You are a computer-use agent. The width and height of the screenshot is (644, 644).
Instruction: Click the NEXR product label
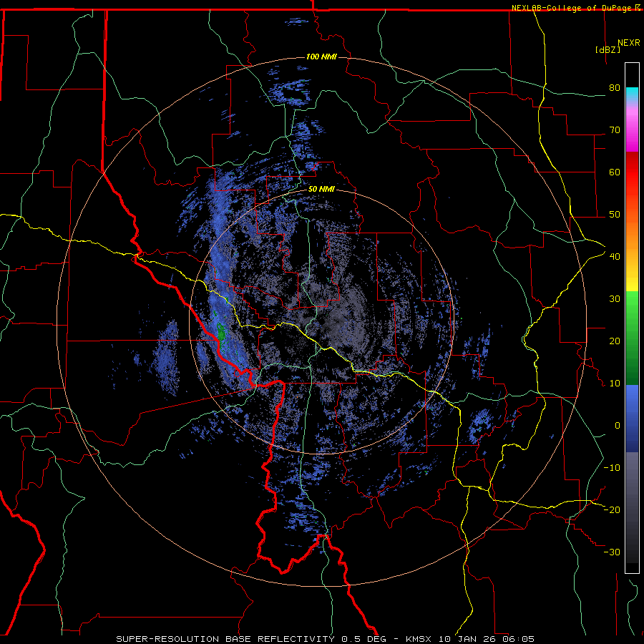(629, 43)
